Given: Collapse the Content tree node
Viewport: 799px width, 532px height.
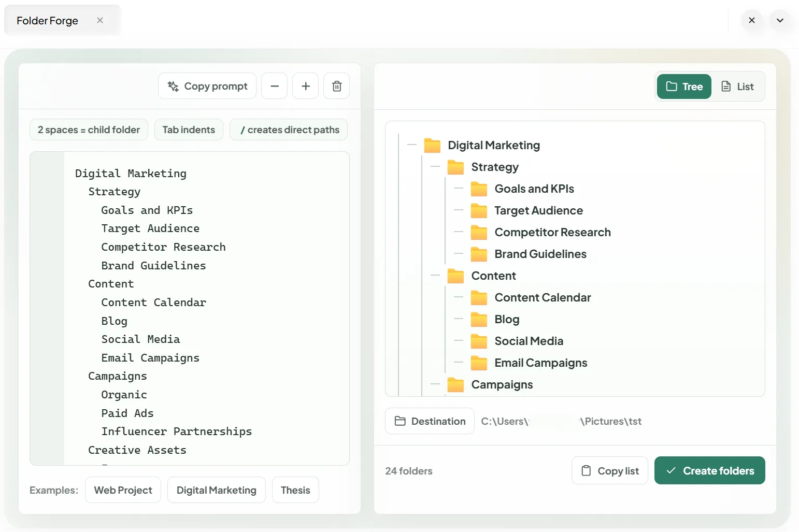Looking at the screenshot, I should tap(435, 276).
